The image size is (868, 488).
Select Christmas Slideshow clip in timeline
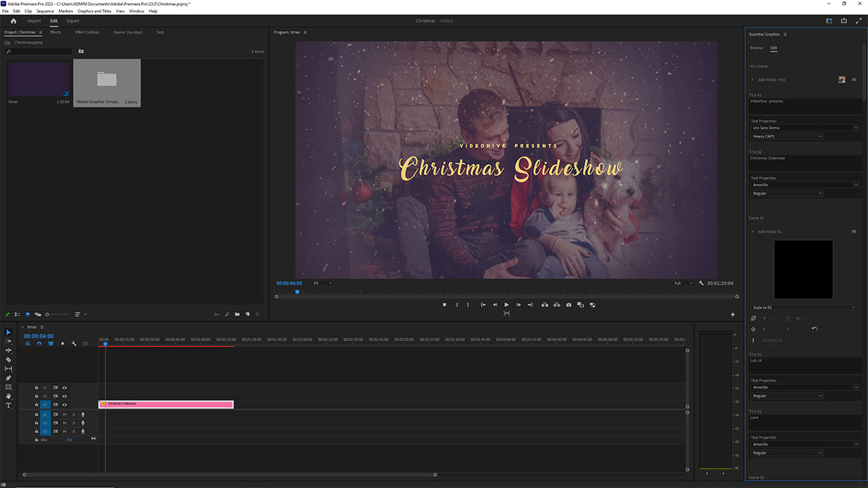(x=166, y=404)
